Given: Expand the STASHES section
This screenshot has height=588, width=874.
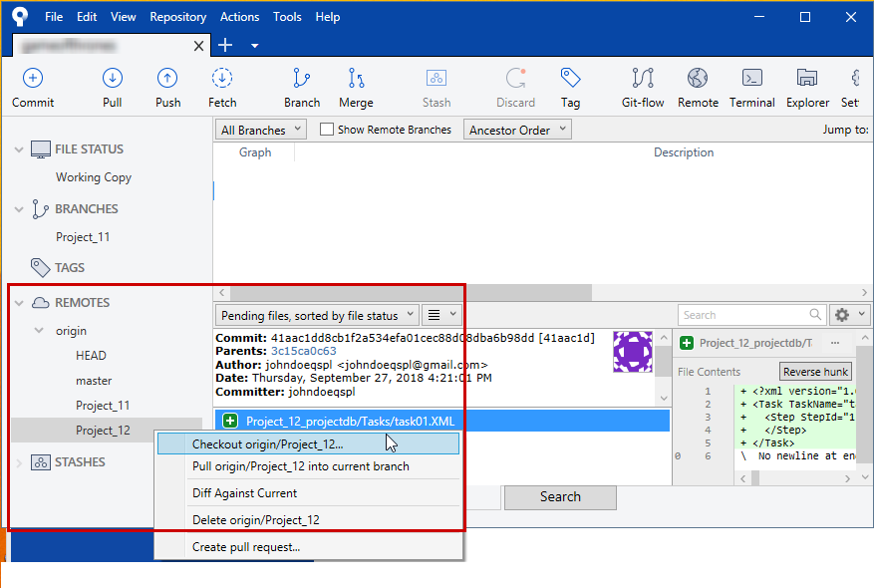Looking at the screenshot, I should [19, 462].
